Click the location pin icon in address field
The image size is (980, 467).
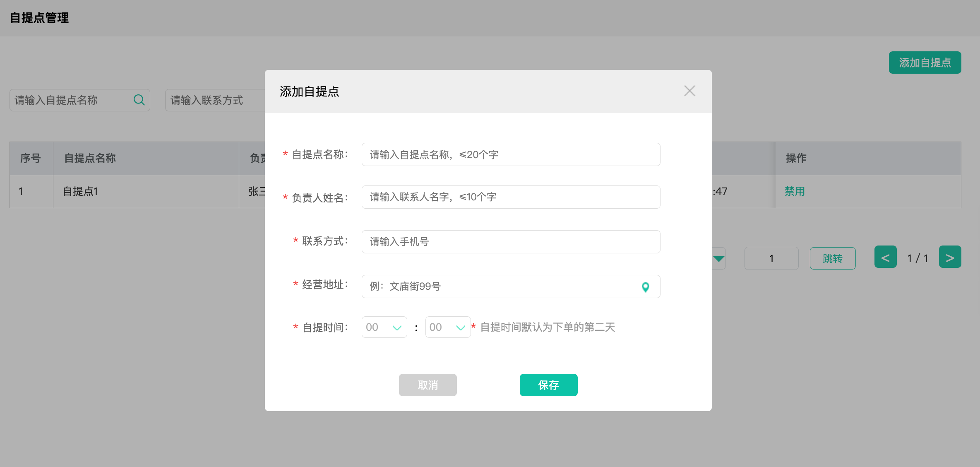tap(645, 287)
